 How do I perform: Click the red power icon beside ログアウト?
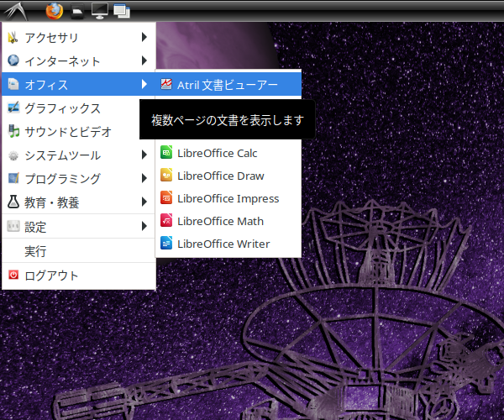click(13, 275)
